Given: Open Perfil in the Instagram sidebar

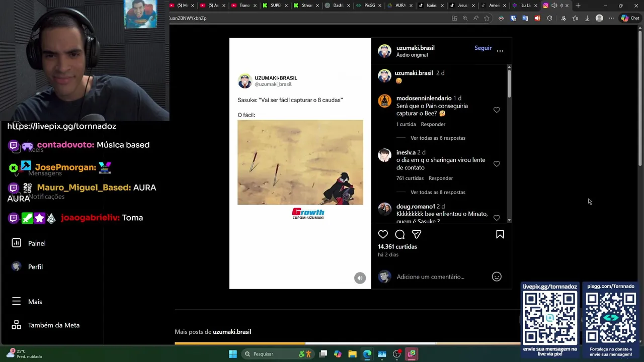Looking at the screenshot, I should pyautogui.click(x=28, y=267).
